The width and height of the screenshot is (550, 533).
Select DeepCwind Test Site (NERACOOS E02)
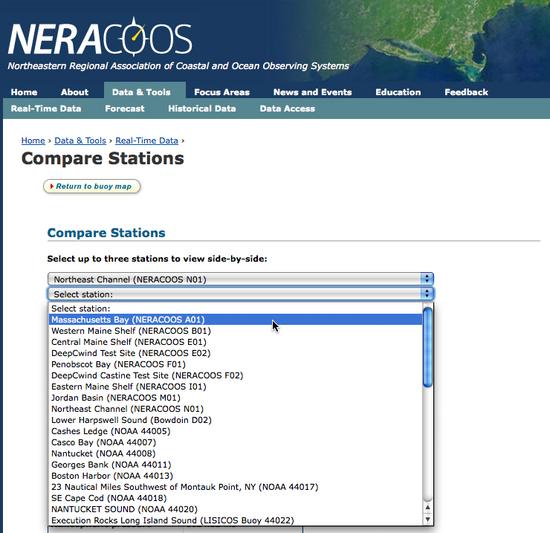coord(235,353)
